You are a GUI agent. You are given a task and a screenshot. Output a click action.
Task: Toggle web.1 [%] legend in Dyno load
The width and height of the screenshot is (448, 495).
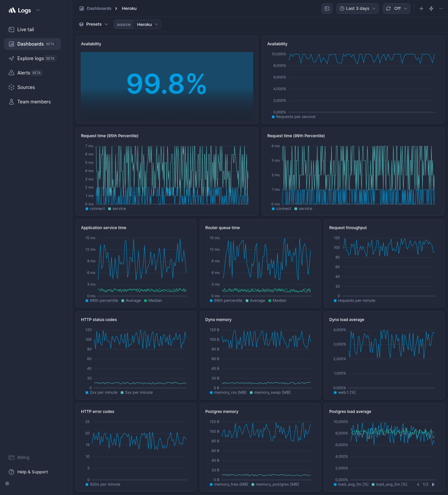(345, 393)
